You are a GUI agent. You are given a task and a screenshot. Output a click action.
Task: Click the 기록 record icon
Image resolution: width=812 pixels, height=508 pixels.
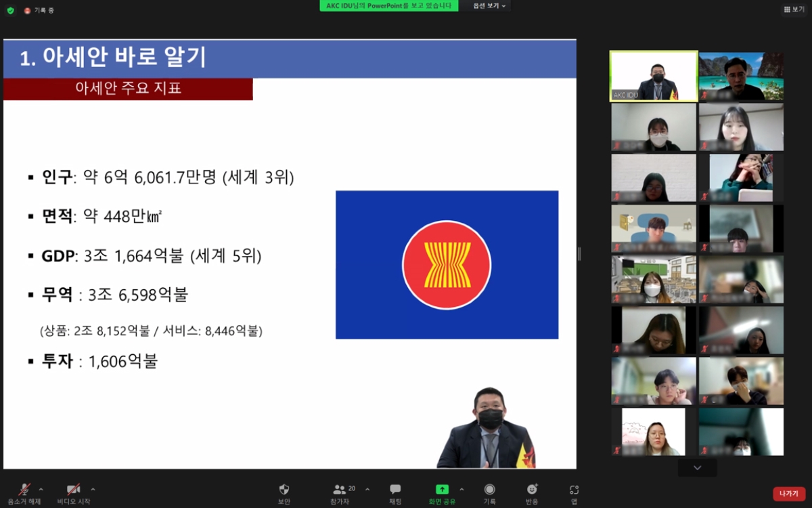click(489, 493)
